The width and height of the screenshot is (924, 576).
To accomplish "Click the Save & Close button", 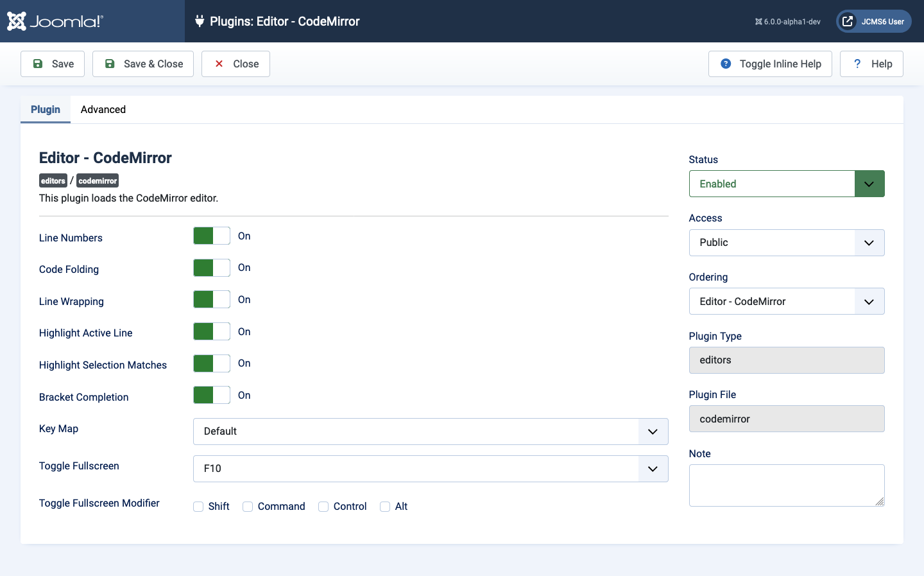I will tap(142, 64).
